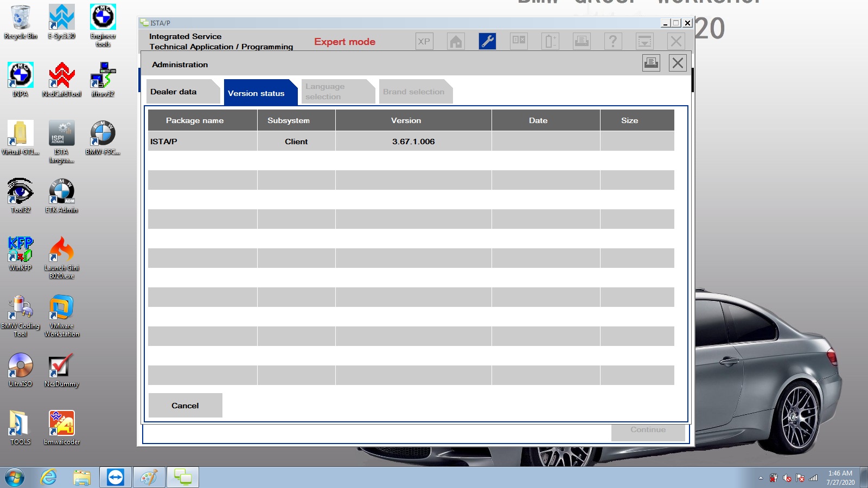Click the muted volume tray icon

[x=787, y=478]
